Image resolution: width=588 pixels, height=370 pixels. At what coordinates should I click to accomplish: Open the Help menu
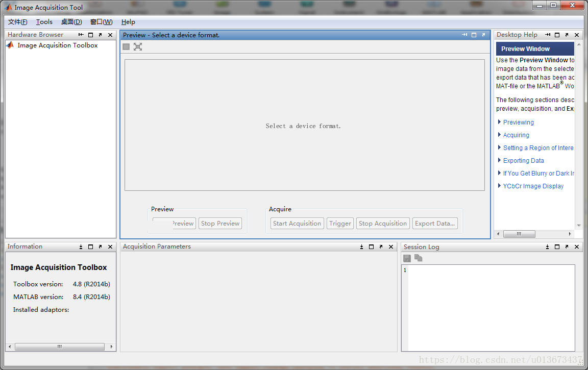(128, 22)
